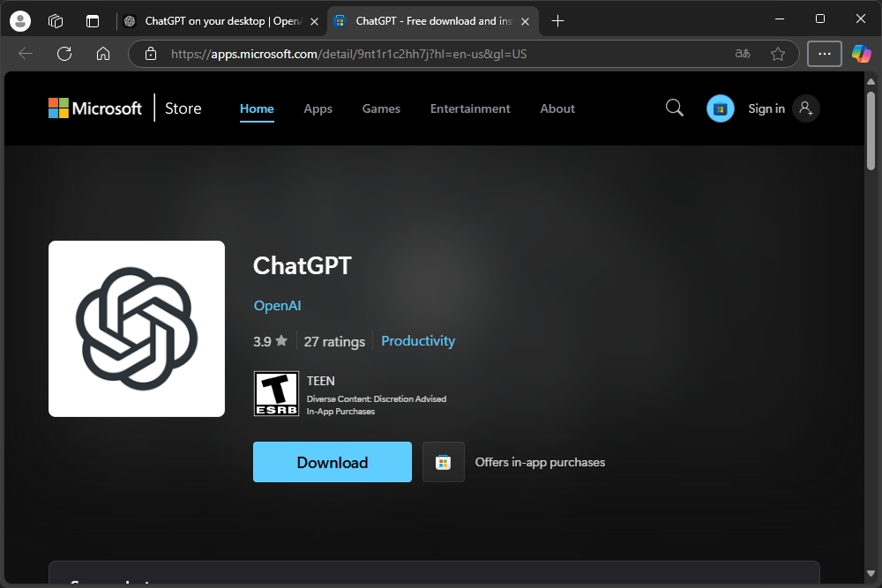Image resolution: width=882 pixels, height=588 pixels.
Task: Click the TEEN rating label
Action: 321,381
